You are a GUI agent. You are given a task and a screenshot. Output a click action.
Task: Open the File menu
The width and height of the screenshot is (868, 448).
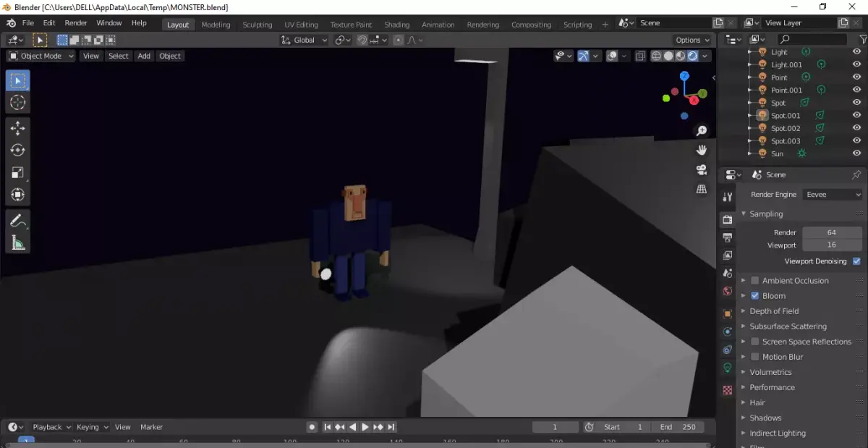tap(28, 23)
